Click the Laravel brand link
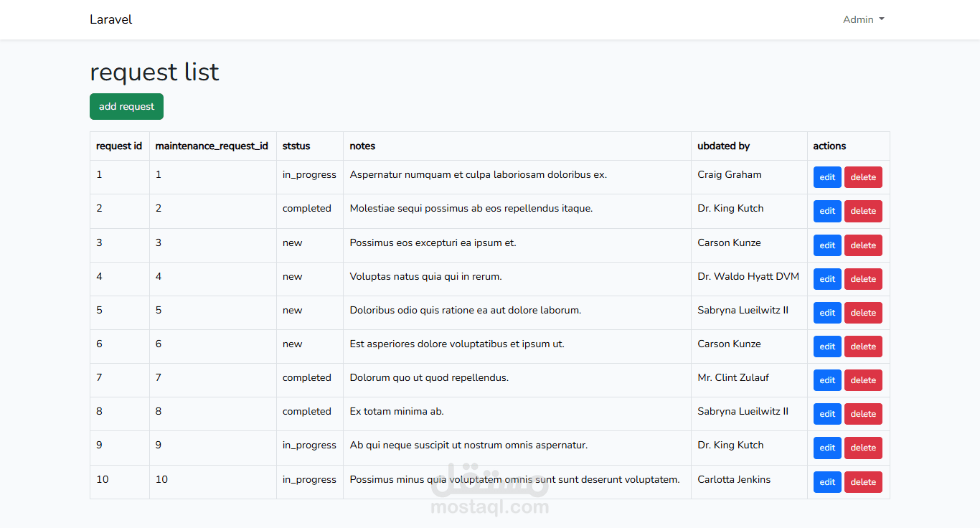980x528 pixels. (110, 19)
